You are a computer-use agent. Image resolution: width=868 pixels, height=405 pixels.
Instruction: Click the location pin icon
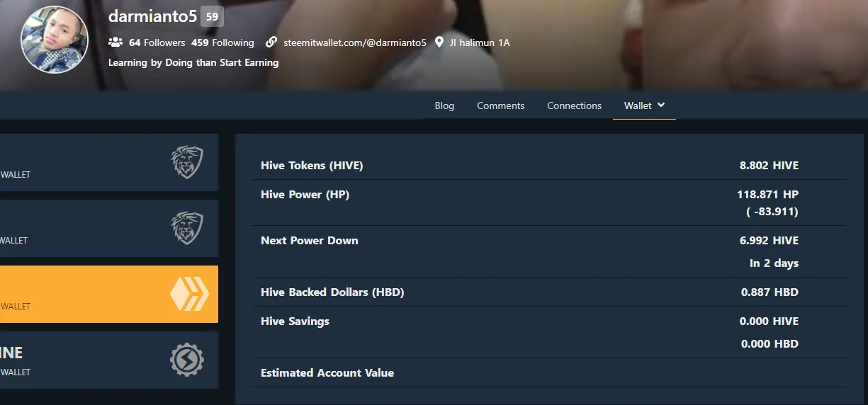439,42
